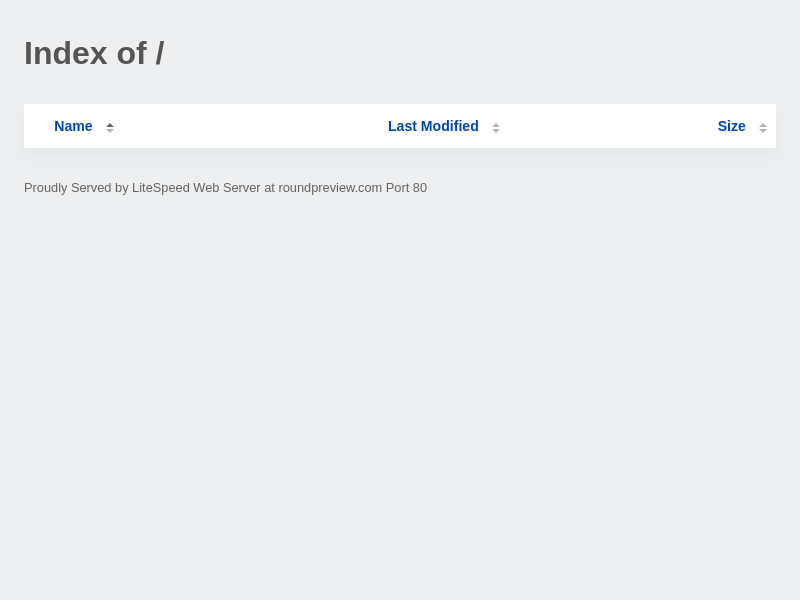
Task: Click the word "Modified" in the column header
Action: [449, 126]
